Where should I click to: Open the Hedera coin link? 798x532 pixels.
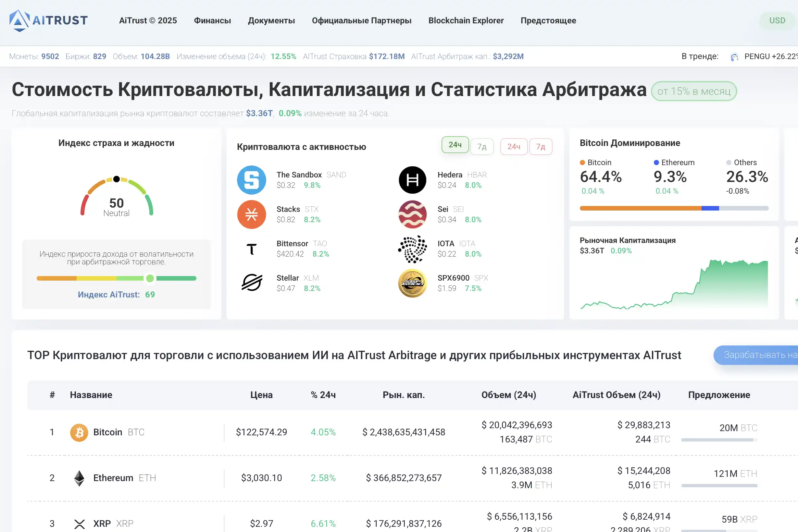click(450, 175)
